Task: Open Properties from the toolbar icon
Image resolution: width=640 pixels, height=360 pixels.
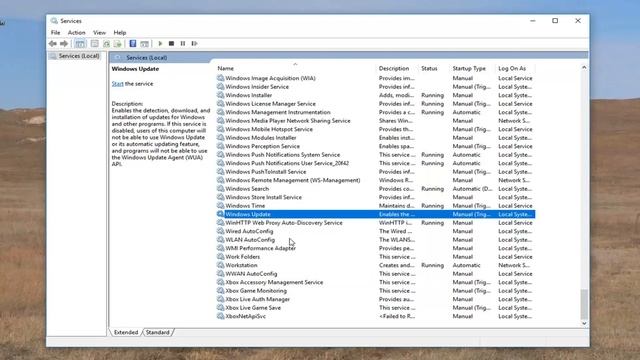Action: point(95,44)
